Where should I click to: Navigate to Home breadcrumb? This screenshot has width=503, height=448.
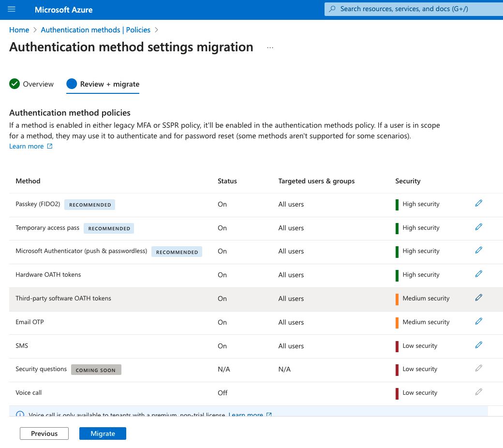pos(19,30)
